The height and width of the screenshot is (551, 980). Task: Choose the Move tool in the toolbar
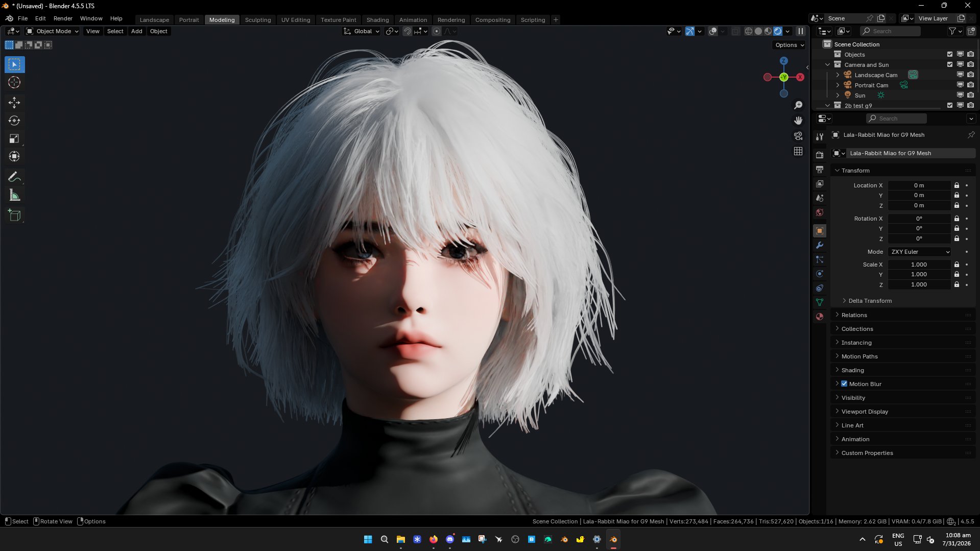[14, 103]
